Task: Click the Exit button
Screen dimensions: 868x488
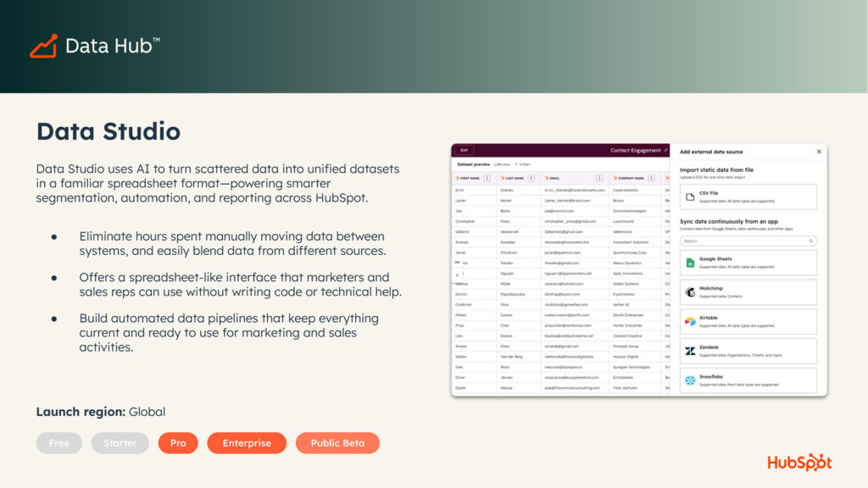Action: point(465,151)
